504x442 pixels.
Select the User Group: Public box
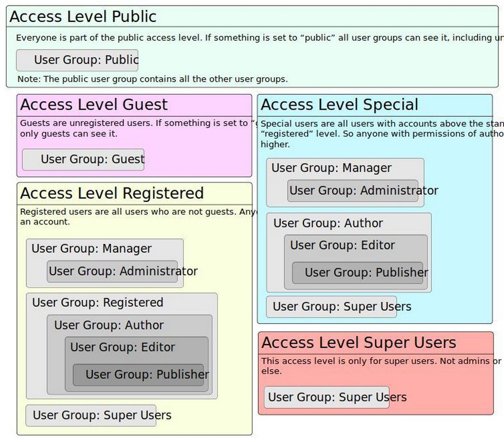[77, 60]
